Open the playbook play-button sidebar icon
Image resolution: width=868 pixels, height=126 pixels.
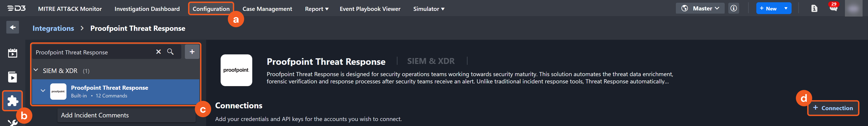coord(12,77)
